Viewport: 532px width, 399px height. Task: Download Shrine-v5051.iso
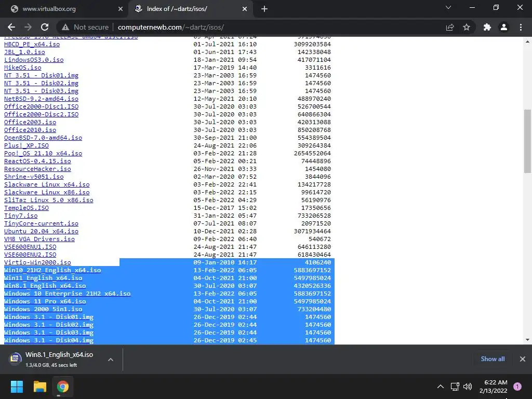point(34,177)
